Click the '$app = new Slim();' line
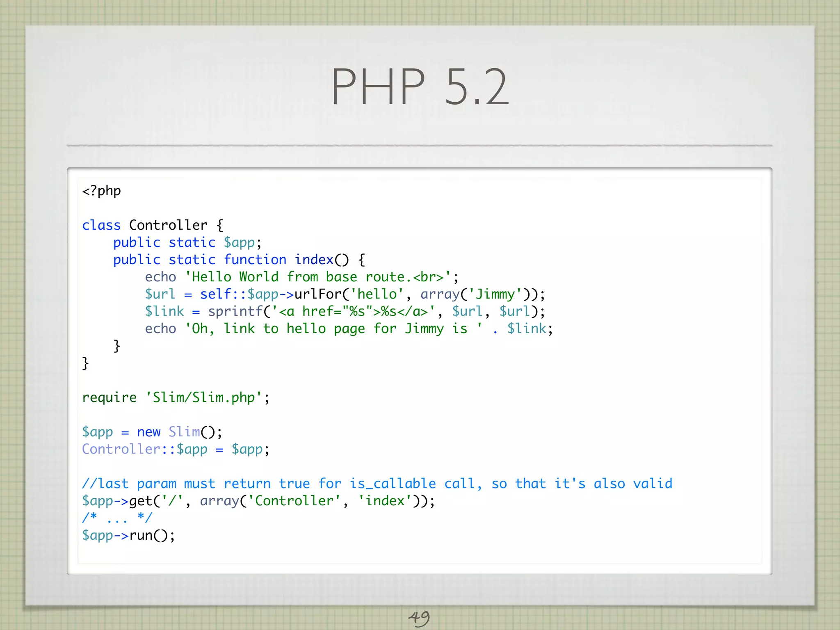This screenshot has width=840, height=630. (x=152, y=432)
